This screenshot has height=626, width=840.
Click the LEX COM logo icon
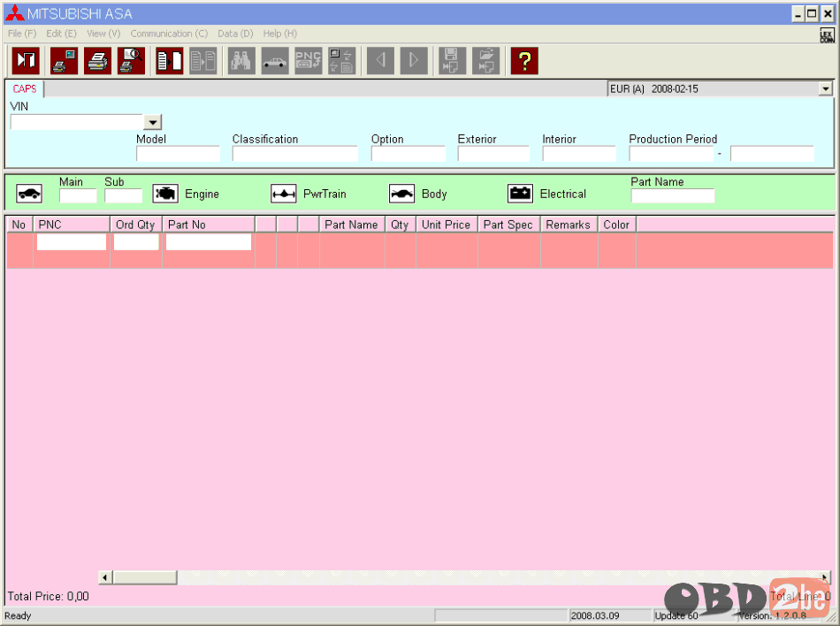tap(827, 35)
